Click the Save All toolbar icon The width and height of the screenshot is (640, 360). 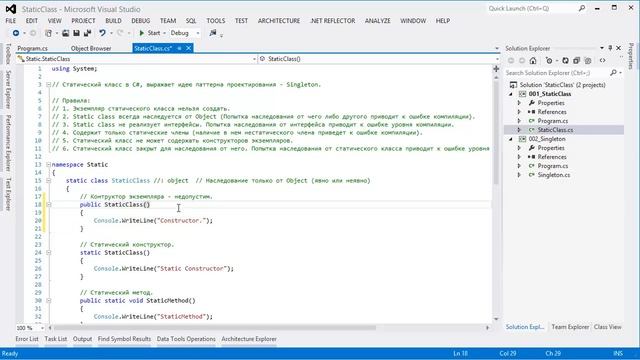pyautogui.click(x=87, y=33)
